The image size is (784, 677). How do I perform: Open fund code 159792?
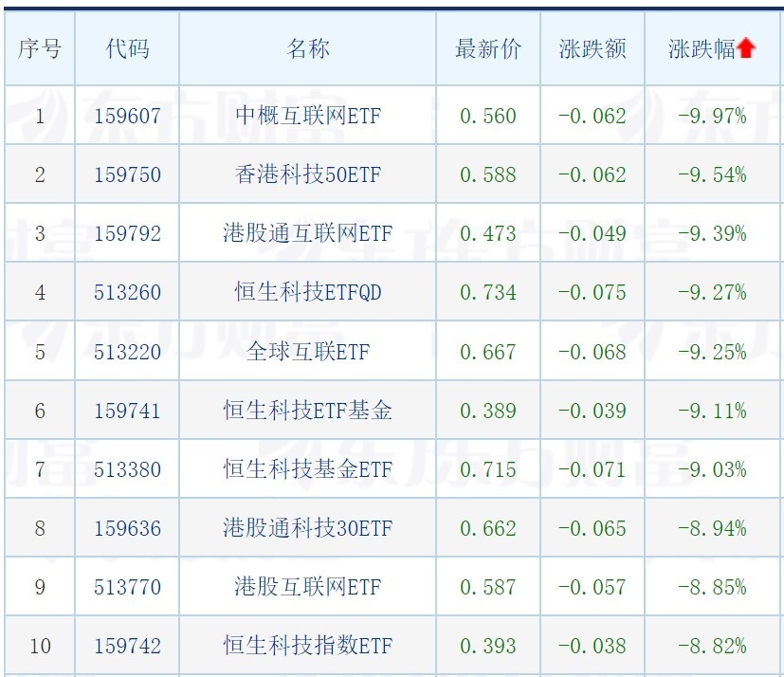pos(127,233)
